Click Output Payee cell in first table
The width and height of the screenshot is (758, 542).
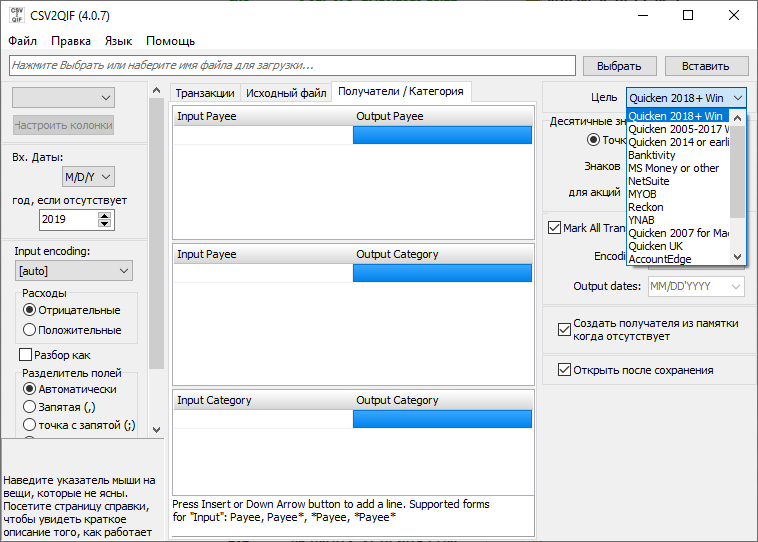tap(442, 135)
